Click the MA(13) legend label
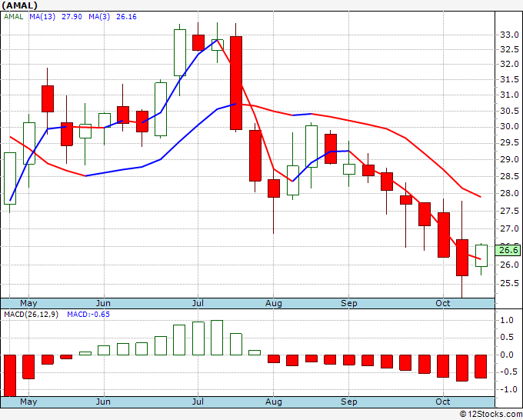Viewport: 523px width, 420px height. (42, 17)
